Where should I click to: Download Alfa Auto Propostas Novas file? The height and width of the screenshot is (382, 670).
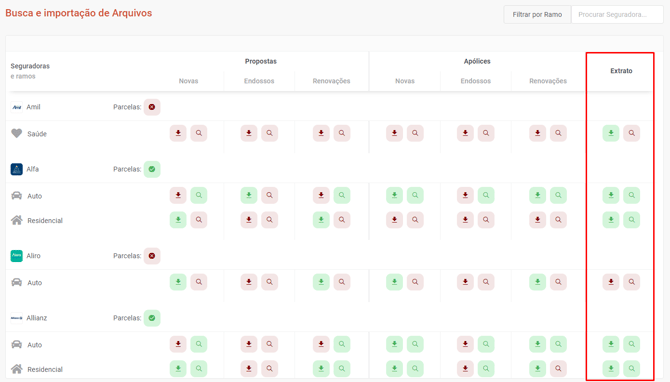coord(178,195)
